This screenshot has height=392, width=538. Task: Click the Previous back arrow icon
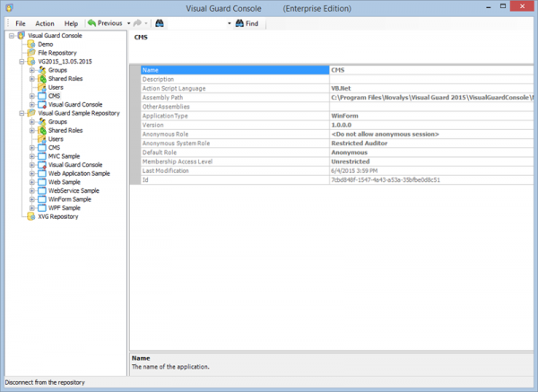[x=91, y=23]
